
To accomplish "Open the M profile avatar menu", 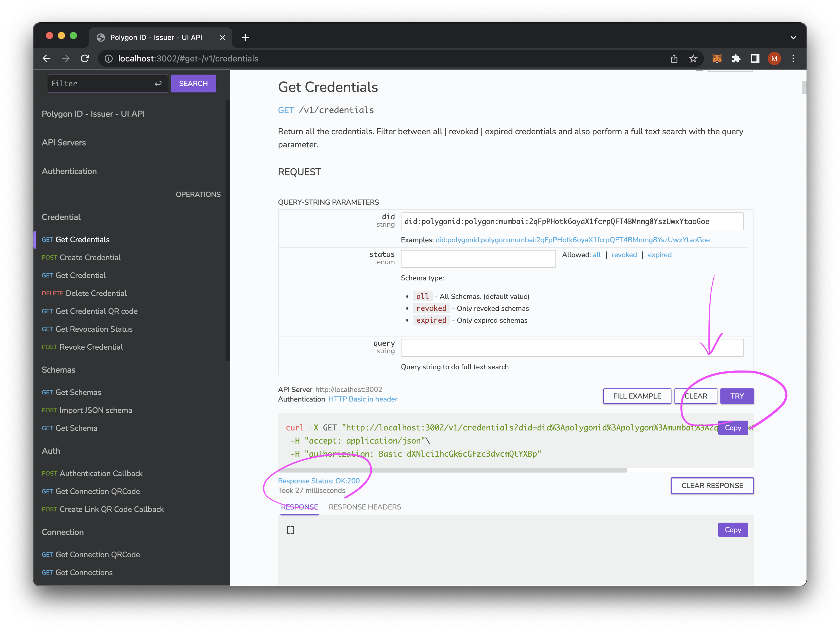I will point(774,58).
